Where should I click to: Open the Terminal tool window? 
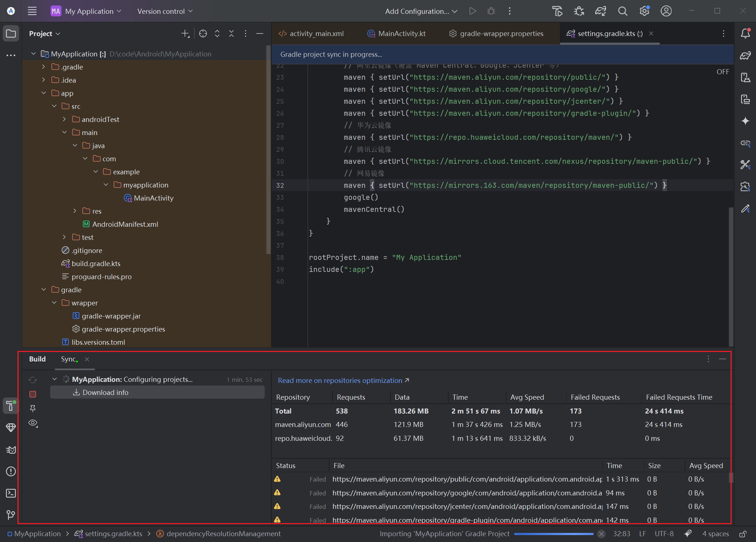pyautogui.click(x=11, y=493)
